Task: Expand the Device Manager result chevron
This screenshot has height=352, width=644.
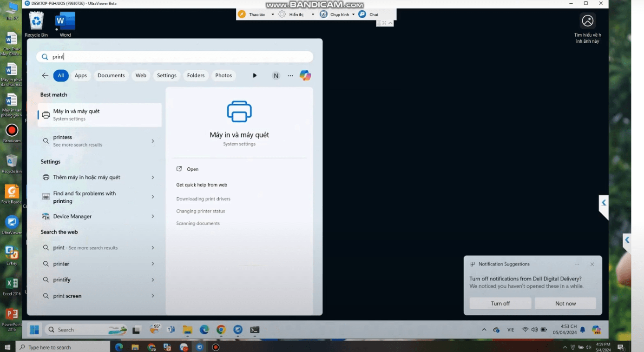Action: (152, 216)
